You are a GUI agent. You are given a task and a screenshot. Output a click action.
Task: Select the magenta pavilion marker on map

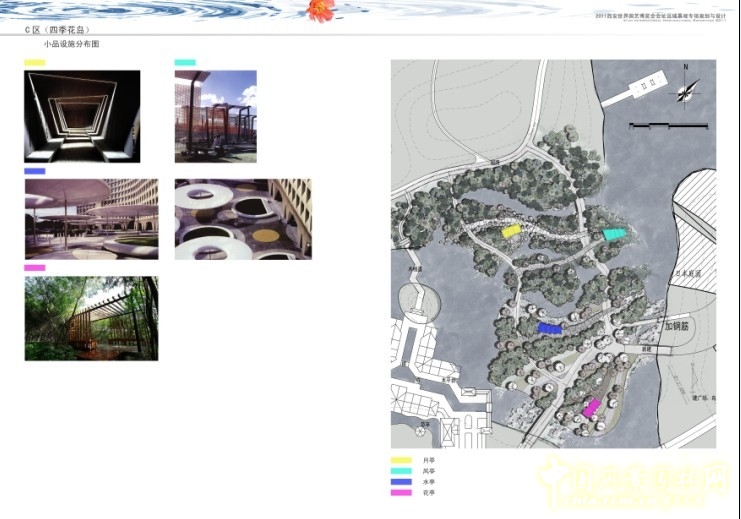[592, 406]
